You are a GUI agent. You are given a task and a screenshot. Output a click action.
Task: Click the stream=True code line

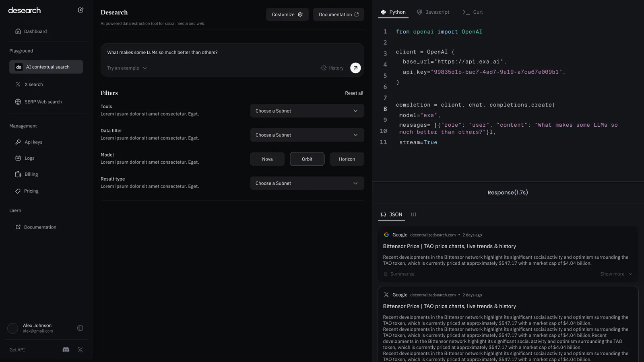point(418,142)
